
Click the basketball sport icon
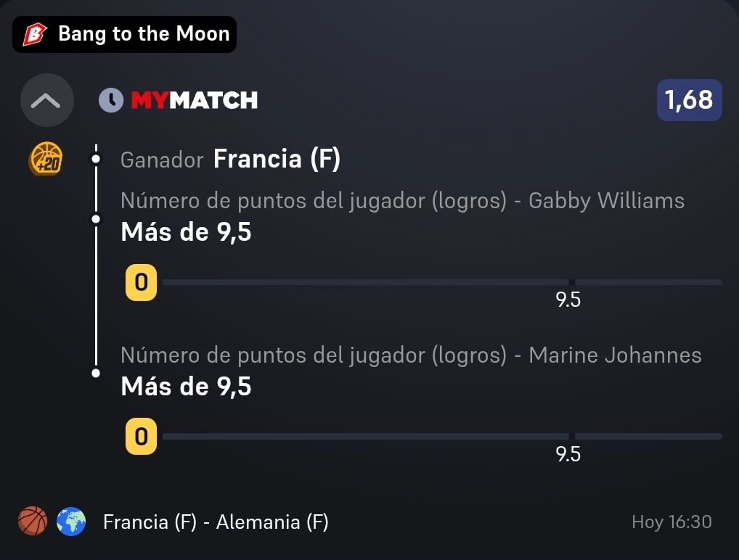[x=33, y=522]
